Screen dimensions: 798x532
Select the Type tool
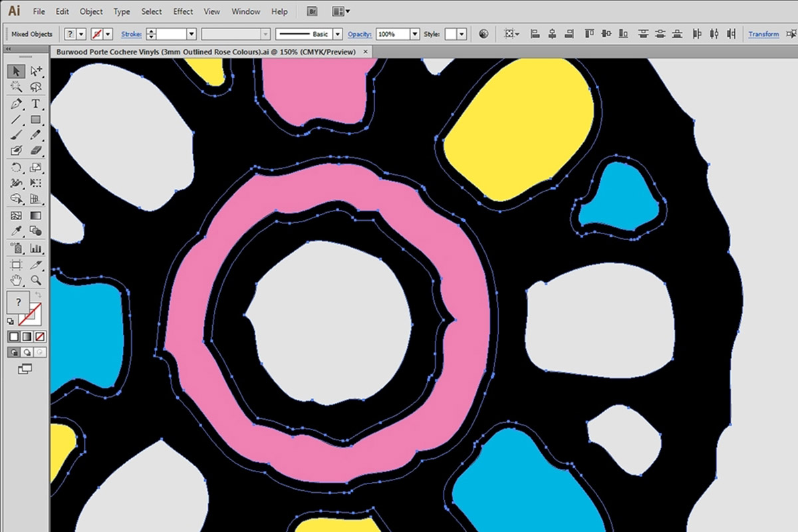coord(36,104)
